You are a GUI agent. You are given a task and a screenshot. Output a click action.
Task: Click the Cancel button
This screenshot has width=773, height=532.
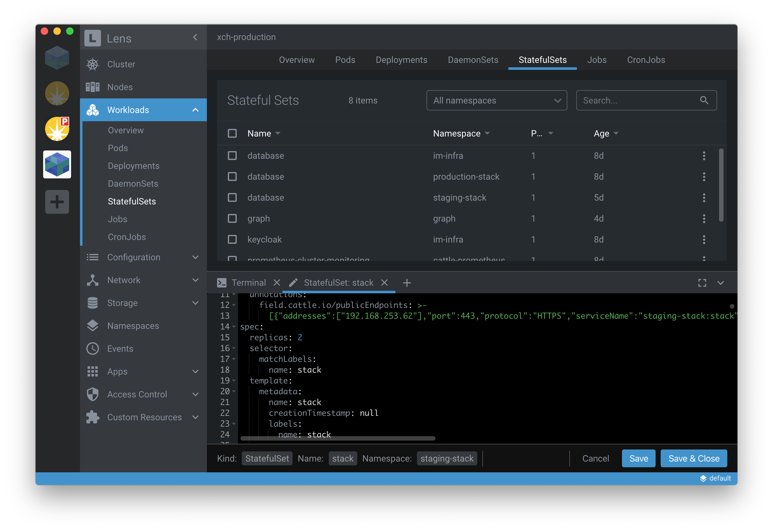coord(595,458)
